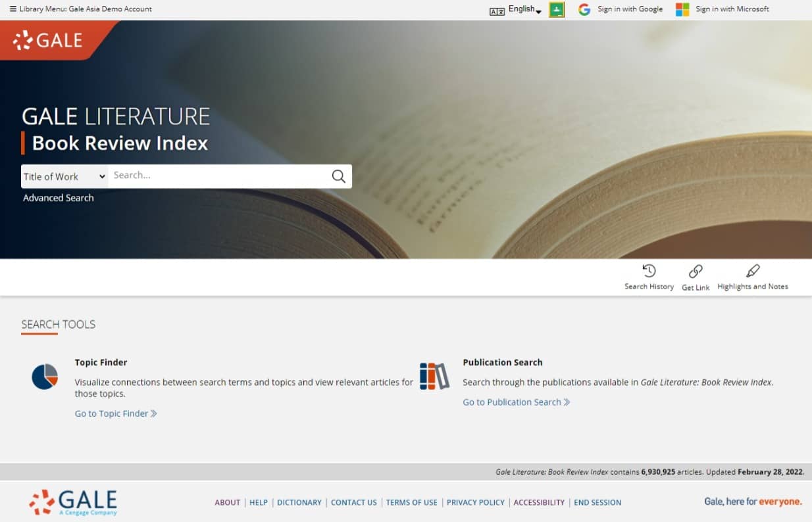Click the Get Link chain icon
This screenshot has height=522, width=812.
click(x=696, y=272)
